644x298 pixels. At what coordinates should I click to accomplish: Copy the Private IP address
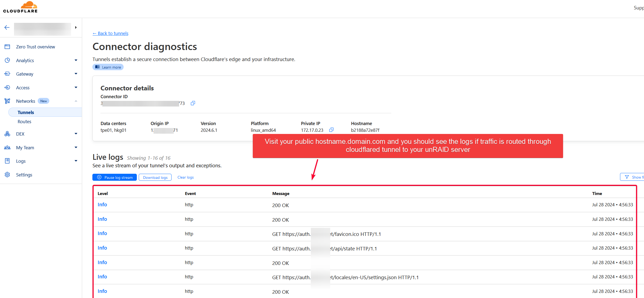332,130
